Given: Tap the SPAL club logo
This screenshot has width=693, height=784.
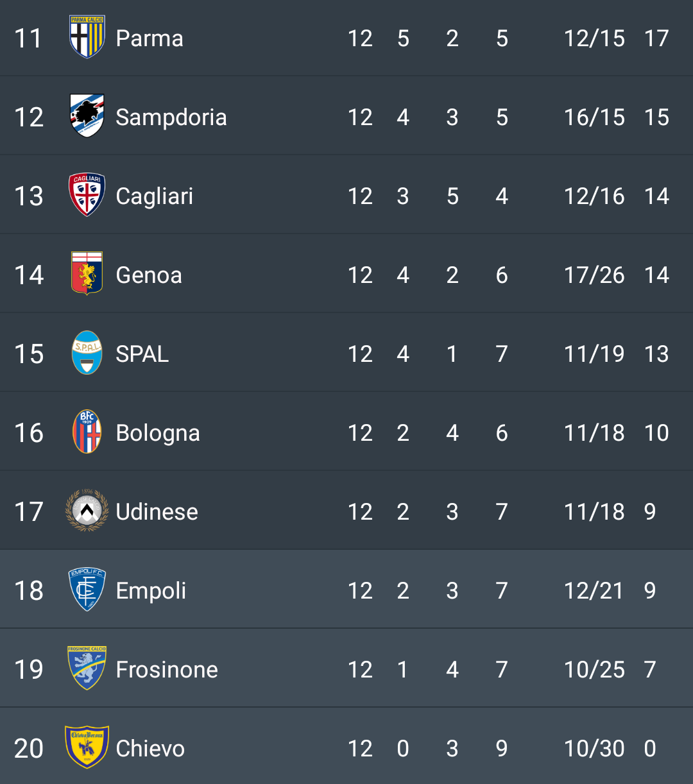Looking at the screenshot, I should coord(87,353).
